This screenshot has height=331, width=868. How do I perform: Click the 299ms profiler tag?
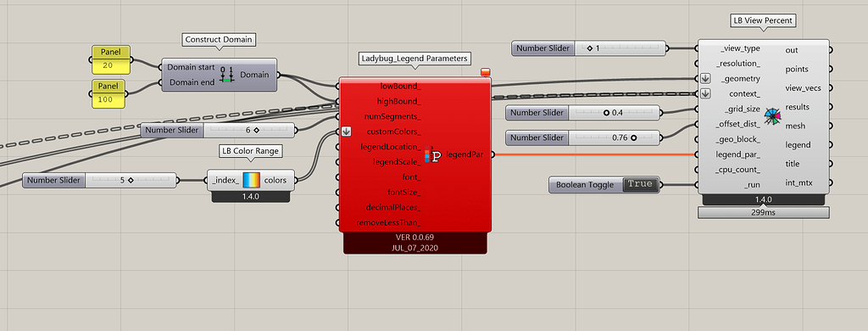[x=764, y=212]
